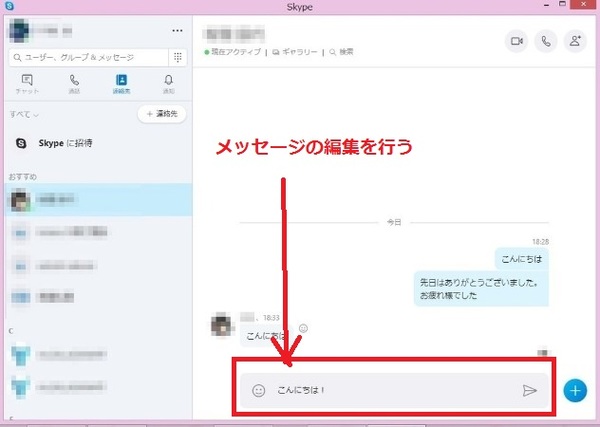The height and width of the screenshot is (427, 600).
Task: Click the user, group & message search field
Action: click(x=88, y=58)
